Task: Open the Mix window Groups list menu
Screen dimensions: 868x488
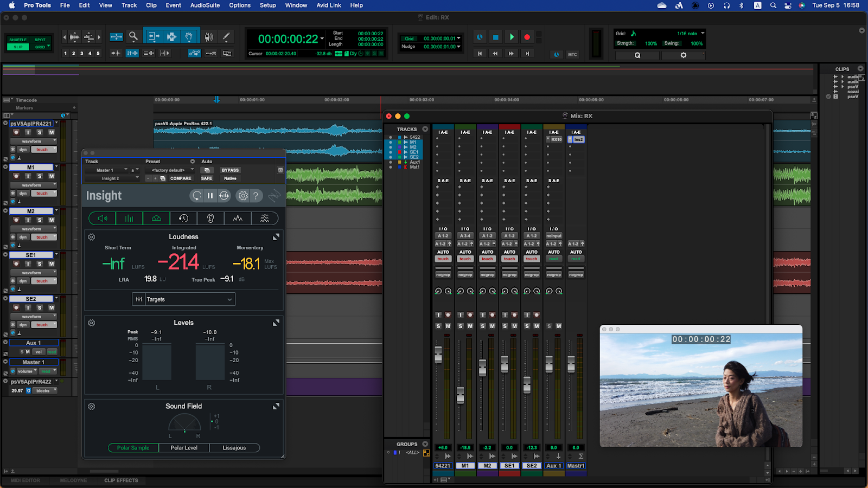Action: (425, 444)
